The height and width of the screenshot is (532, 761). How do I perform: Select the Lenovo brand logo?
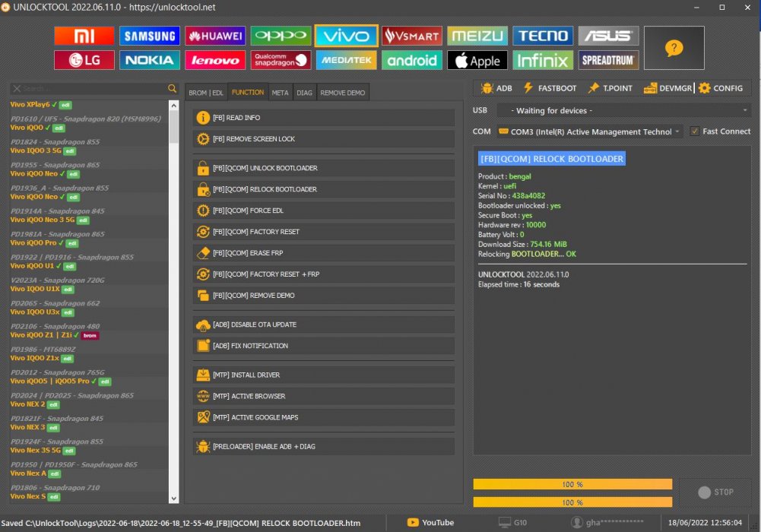[215, 60]
